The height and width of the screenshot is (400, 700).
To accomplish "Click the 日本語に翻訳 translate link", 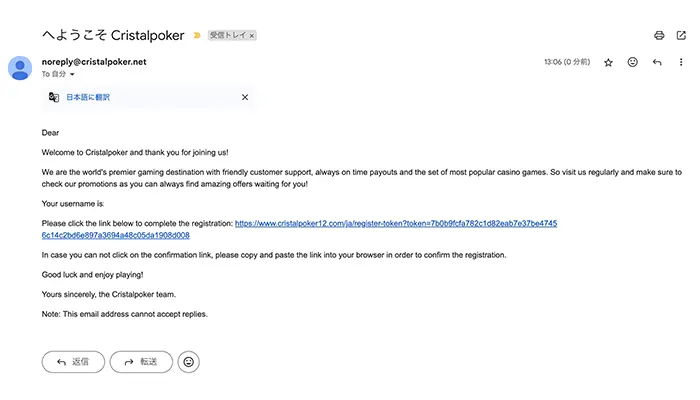I will point(88,97).
